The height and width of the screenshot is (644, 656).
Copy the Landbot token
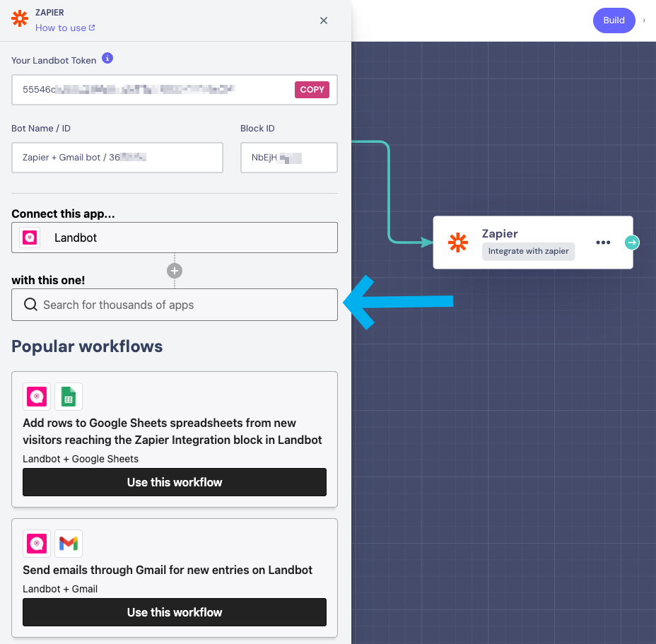(x=312, y=90)
